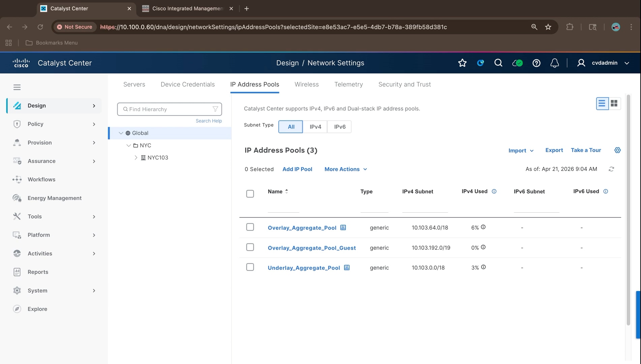Check the Underlay_Aggregate_Pool row checkbox
641x364 pixels.
(x=250, y=267)
